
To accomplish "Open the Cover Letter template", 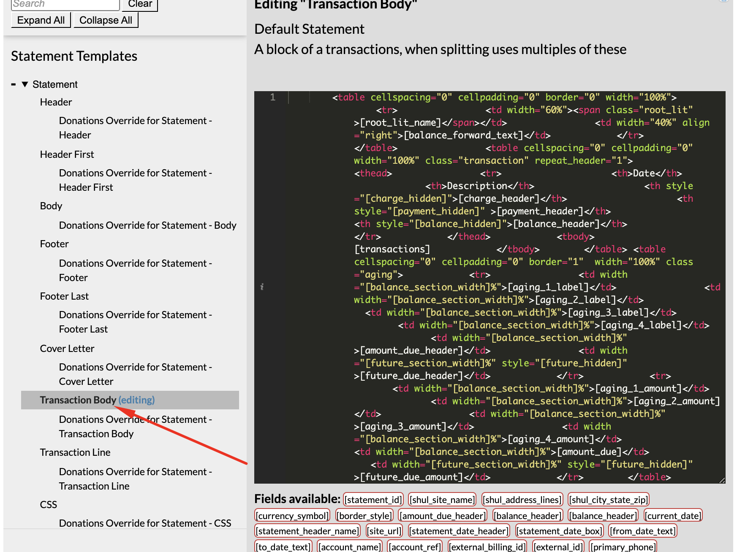I will click(67, 349).
